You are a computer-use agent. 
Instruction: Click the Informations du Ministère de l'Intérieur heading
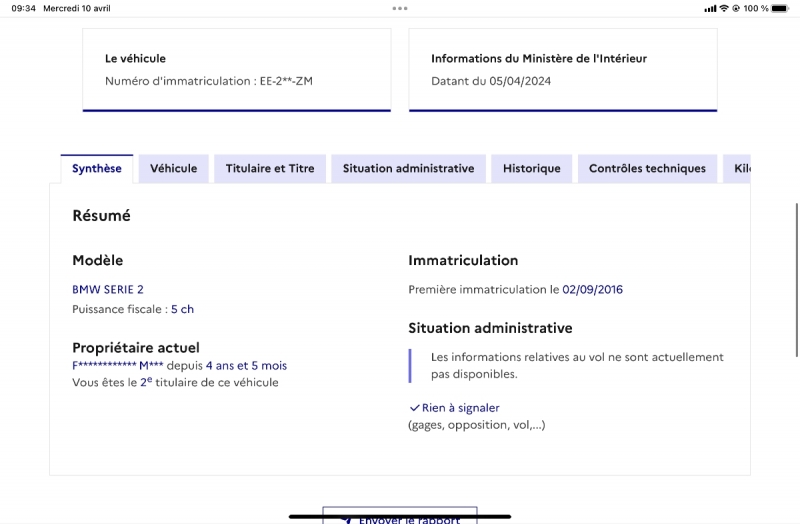539,58
